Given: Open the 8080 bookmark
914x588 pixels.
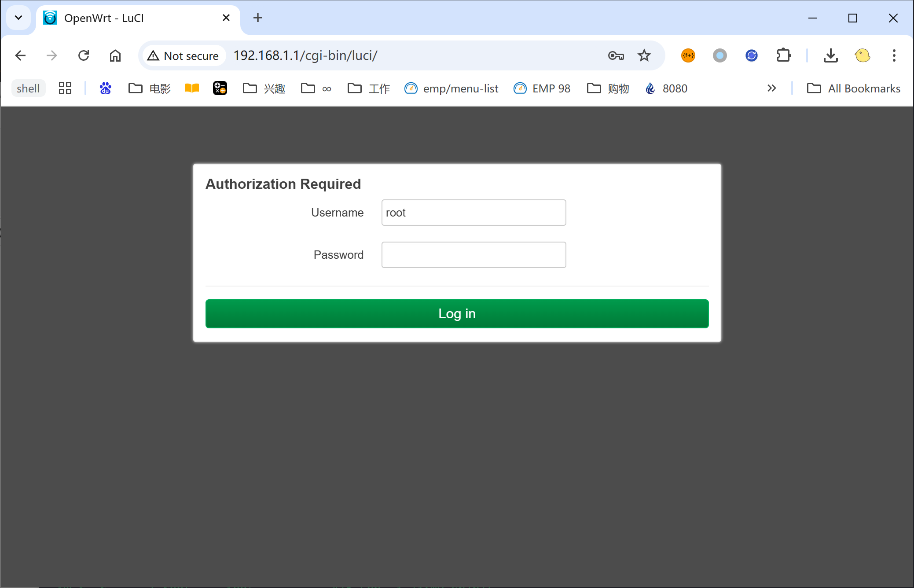Looking at the screenshot, I should click(666, 88).
